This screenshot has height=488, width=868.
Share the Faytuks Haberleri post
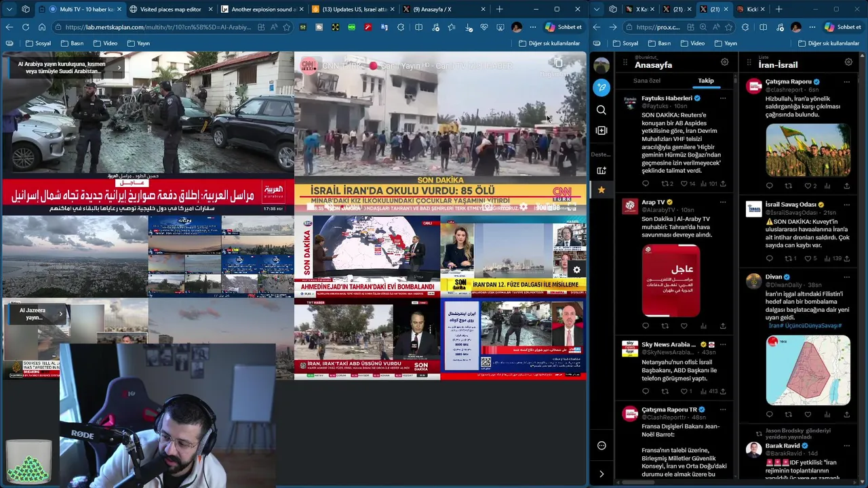tap(723, 184)
